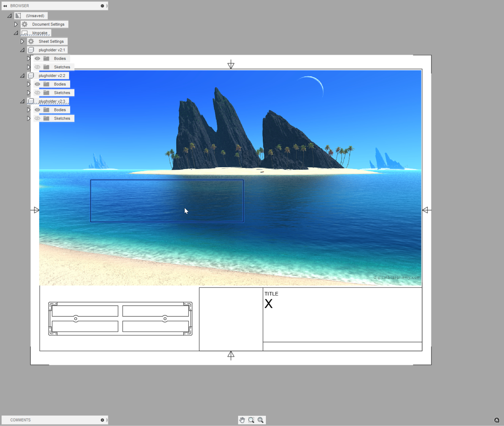Click the add comment plus button
The height and width of the screenshot is (426, 504).
(x=103, y=420)
